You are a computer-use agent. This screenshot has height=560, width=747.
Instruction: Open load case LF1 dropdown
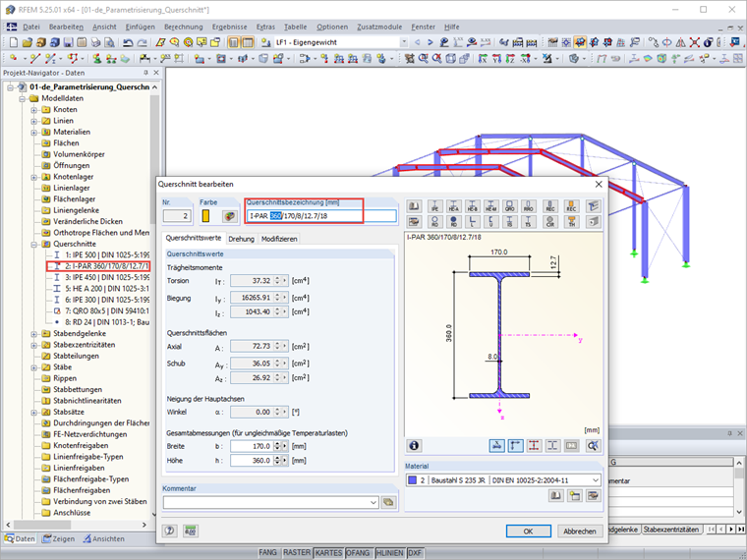point(404,42)
